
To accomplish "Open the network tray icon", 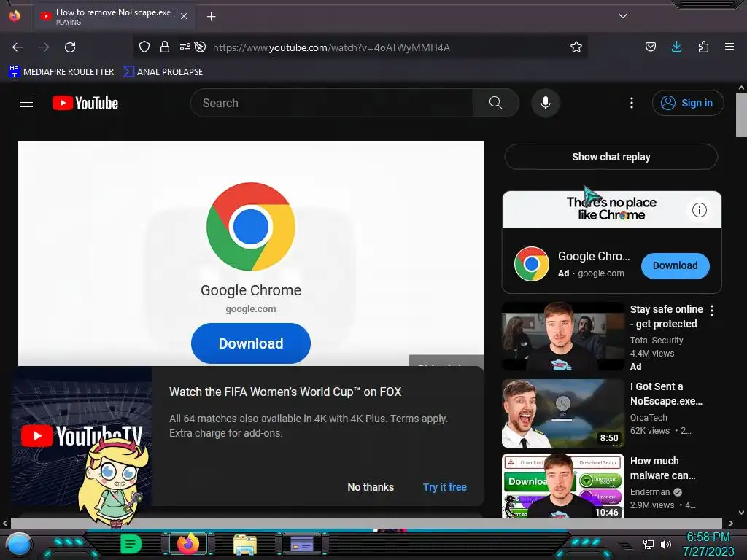I will pos(649,544).
